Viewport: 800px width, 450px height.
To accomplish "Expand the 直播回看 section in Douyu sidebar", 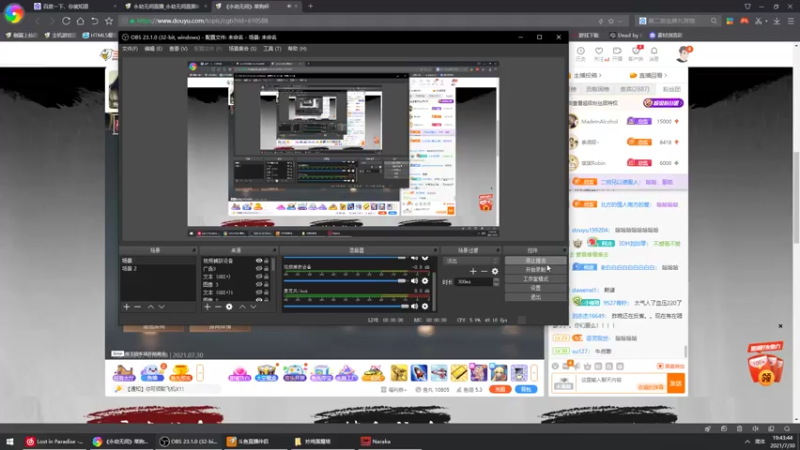I will click(648, 76).
